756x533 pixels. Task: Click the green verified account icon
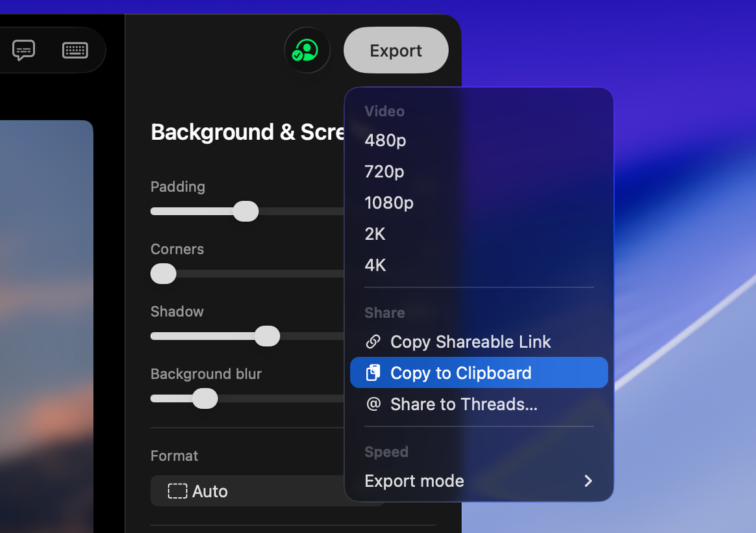pos(307,50)
